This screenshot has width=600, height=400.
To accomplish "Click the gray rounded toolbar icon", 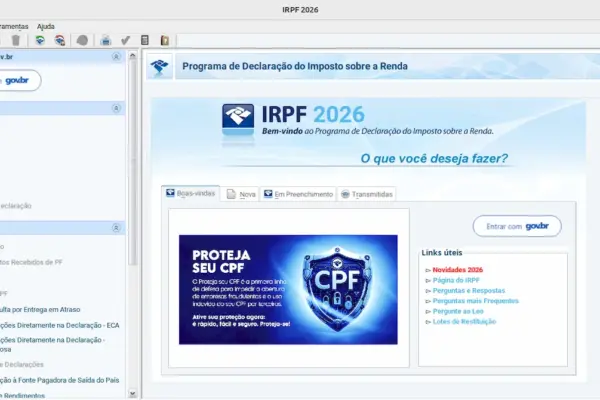I will coord(82,40).
